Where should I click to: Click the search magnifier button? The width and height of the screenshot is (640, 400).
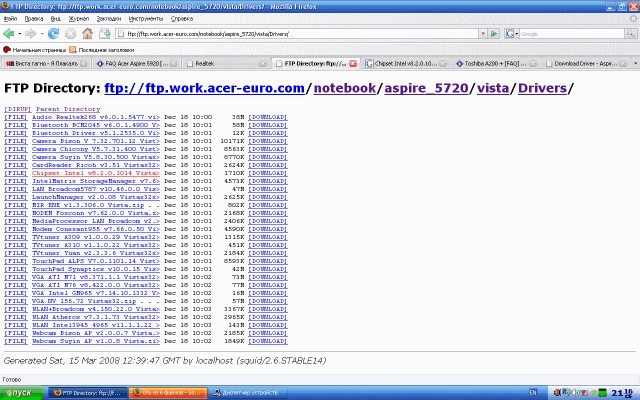tap(631, 34)
